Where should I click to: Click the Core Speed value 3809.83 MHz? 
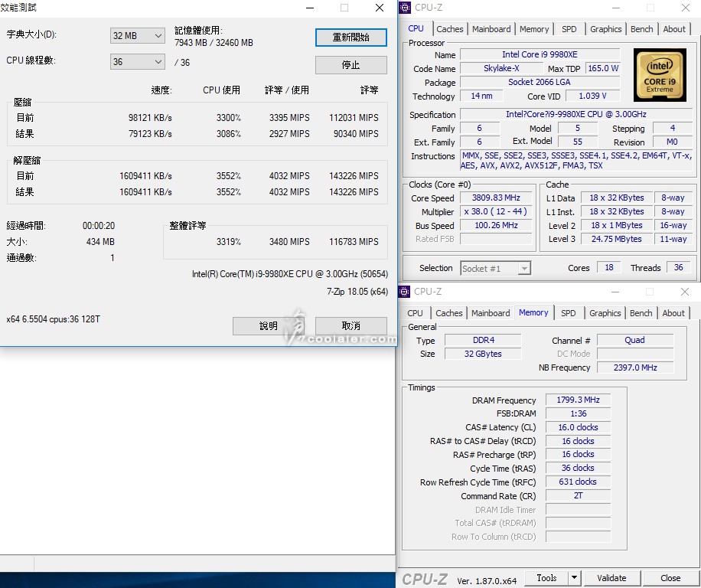tap(496, 198)
